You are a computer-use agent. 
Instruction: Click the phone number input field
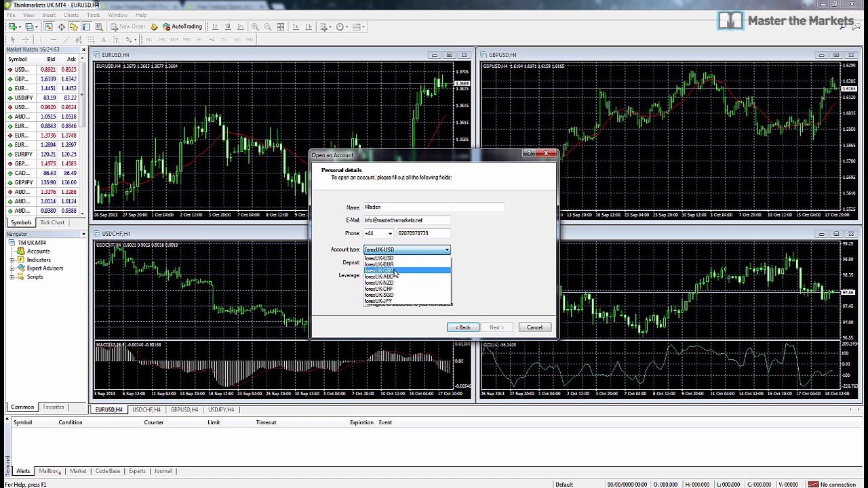coord(423,234)
